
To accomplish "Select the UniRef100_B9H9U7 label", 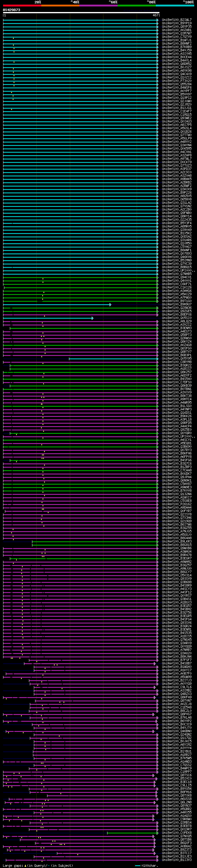I will click(177, 305).
